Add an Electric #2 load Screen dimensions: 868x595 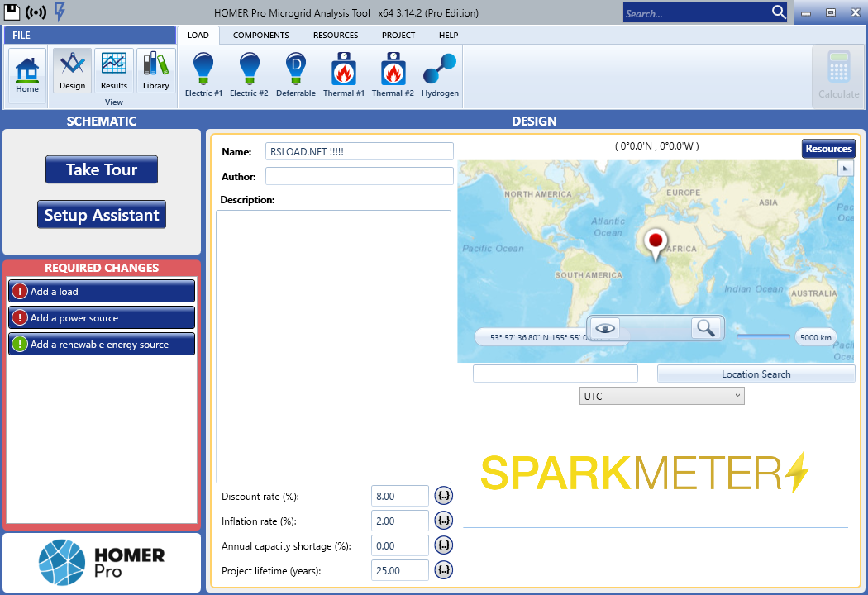pyautogui.click(x=249, y=74)
